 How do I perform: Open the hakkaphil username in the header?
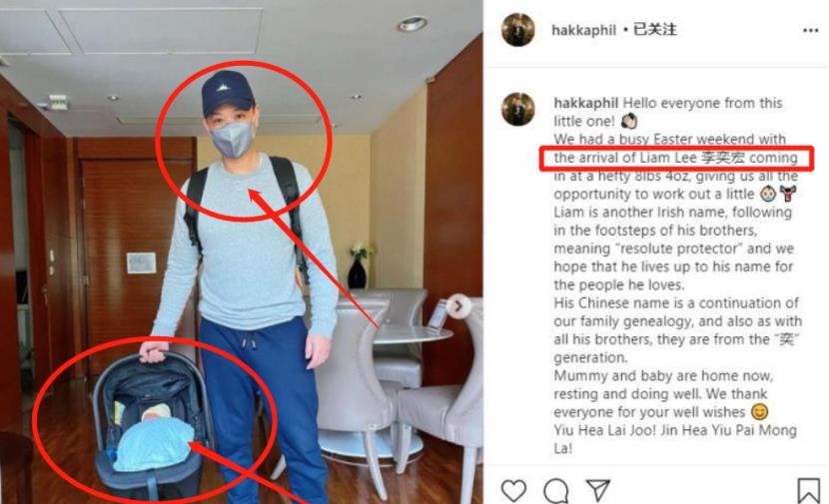[x=583, y=30]
